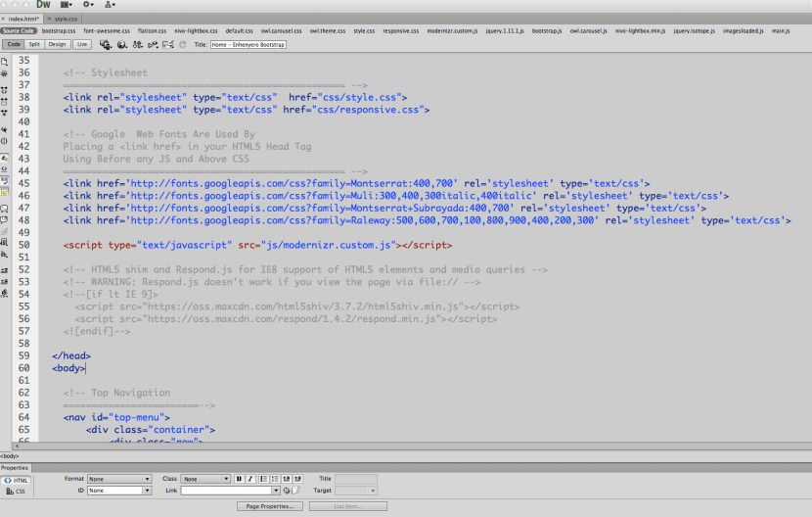The height and width of the screenshot is (517, 812).
Task: Open flaticon.css related file
Action: coord(153,31)
